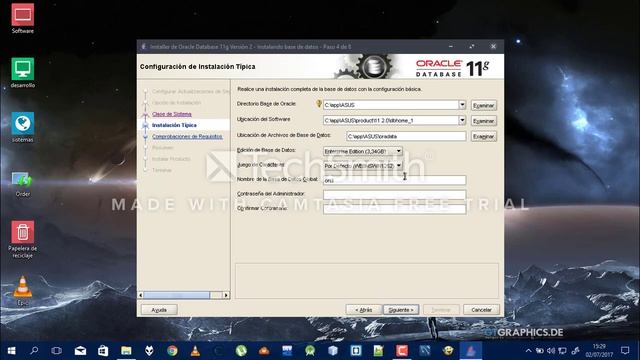Screen dimensions: 640x360
Task: Click Examinar for Directorio Base de Oracle
Action: pos(484,105)
